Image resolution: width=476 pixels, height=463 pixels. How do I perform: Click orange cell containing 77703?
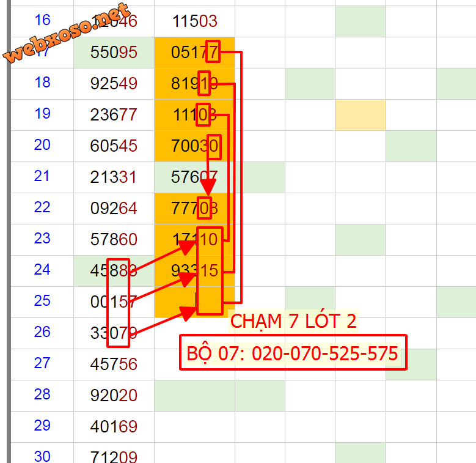coord(194,209)
